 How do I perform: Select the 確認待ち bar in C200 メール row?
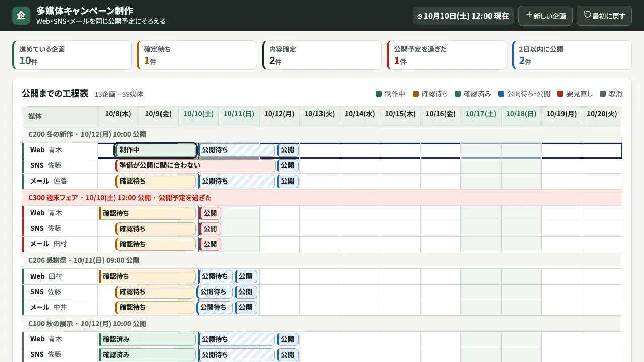[x=155, y=182]
